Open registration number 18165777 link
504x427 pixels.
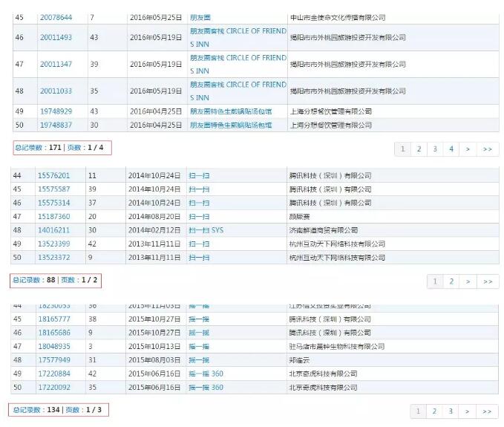(x=54, y=319)
